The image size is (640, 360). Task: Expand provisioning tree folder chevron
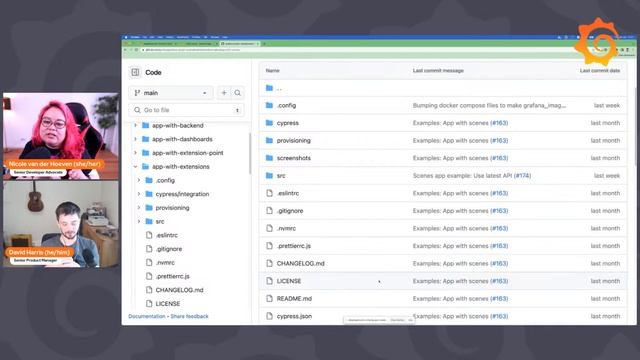(139, 208)
